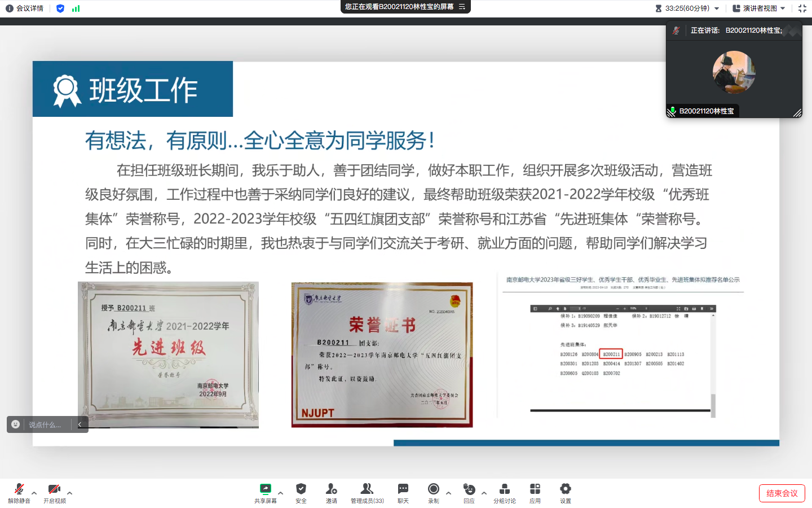Turn on camera with 开启视频

pos(55,492)
